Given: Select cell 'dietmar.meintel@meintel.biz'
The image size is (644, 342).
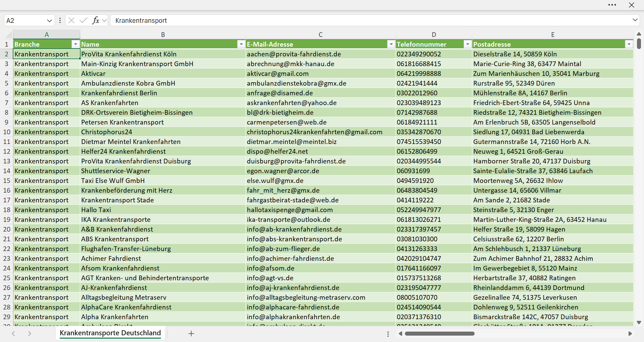Looking at the screenshot, I should click(321, 142).
